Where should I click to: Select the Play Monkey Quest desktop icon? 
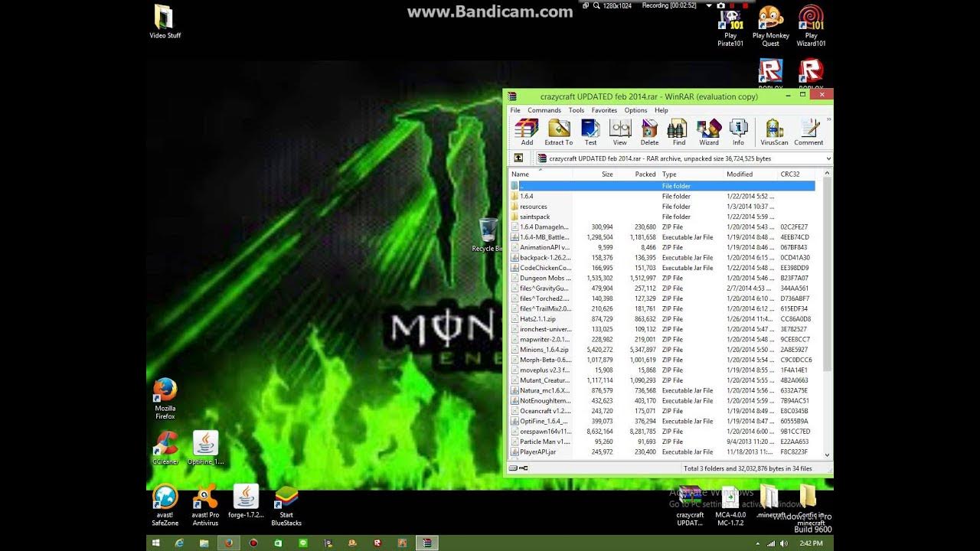(x=770, y=28)
